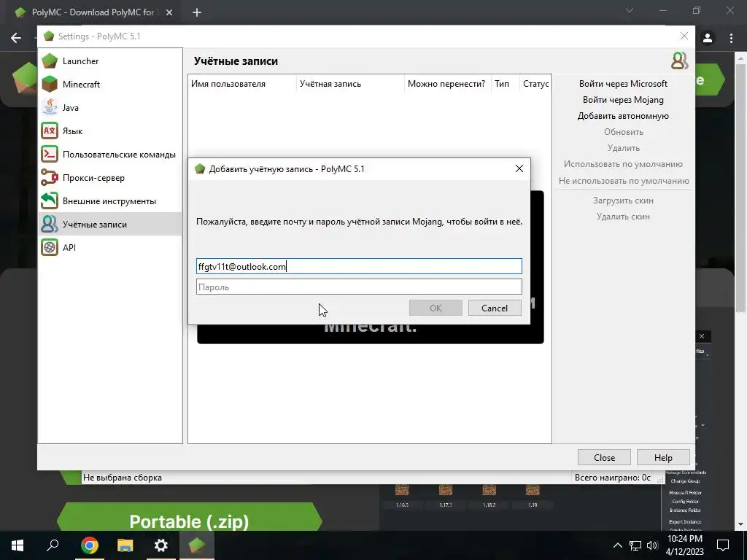This screenshot has width=747, height=560.
Task: Open the Minecraft settings page
Action: (x=110, y=85)
